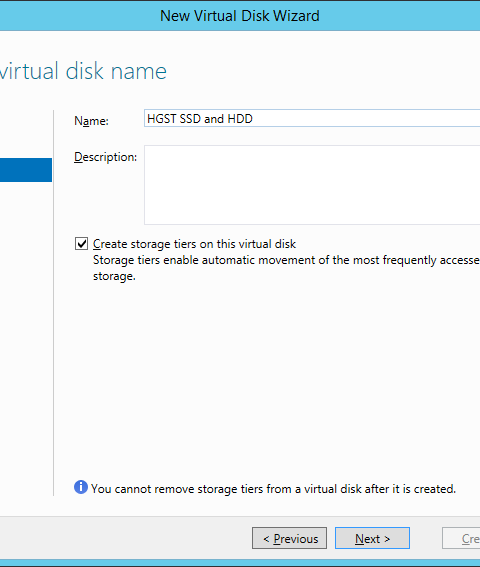Click the 'Storage tiers enable automatic movement' description text
Image resolution: width=480 pixels, height=567 pixels.
pos(286,268)
